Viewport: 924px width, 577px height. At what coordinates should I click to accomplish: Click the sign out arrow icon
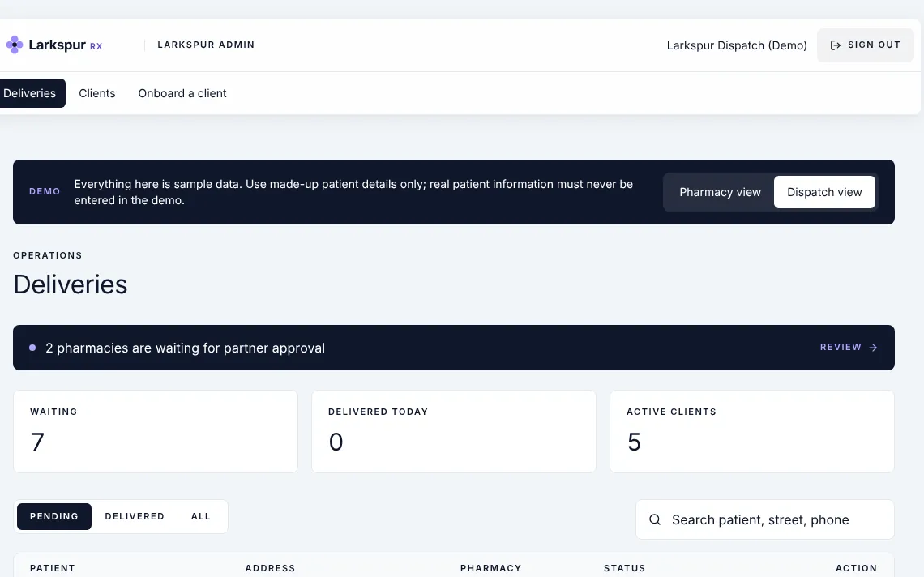[835, 45]
